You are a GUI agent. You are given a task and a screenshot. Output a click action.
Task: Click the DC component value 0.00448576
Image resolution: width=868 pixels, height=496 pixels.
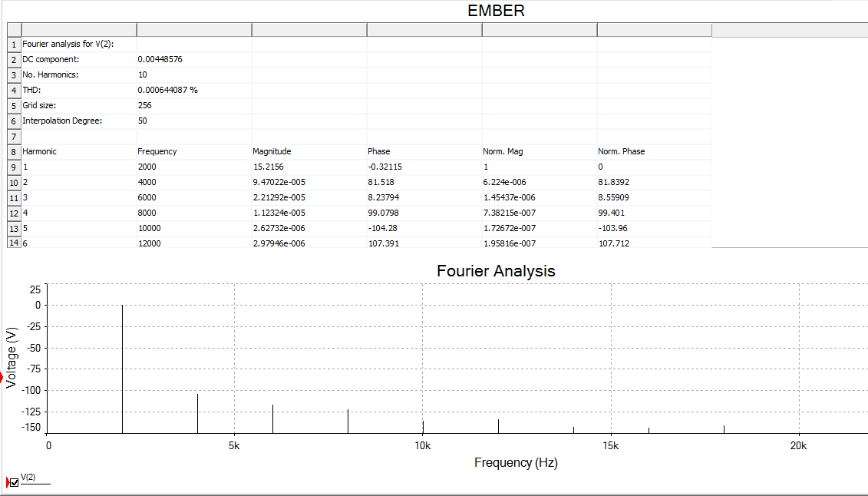[x=194, y=59]
